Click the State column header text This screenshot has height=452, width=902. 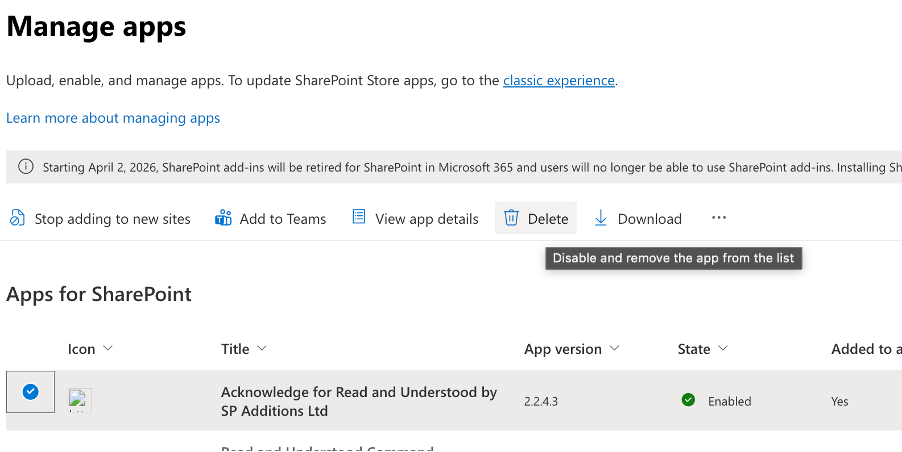tap(694, 349)
